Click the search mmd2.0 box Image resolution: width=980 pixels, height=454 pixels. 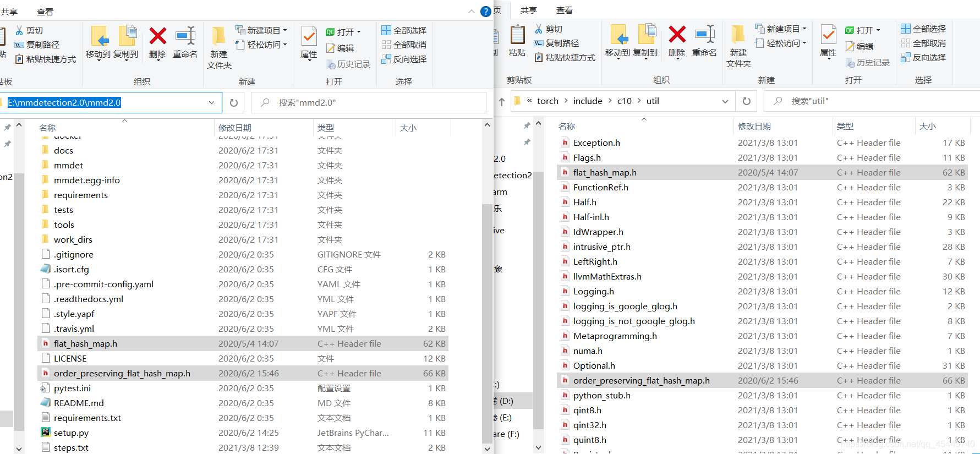(x=369, y=102)
